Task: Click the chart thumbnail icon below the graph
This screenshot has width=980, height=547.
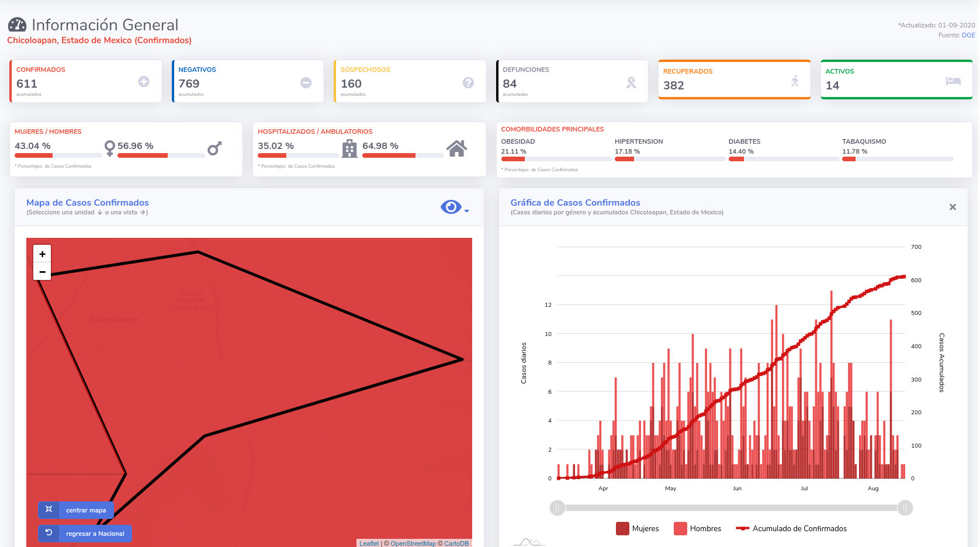Action: [529, 542]
